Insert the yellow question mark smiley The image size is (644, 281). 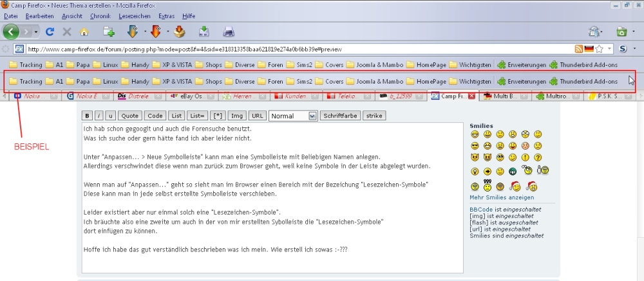(538, 158)
